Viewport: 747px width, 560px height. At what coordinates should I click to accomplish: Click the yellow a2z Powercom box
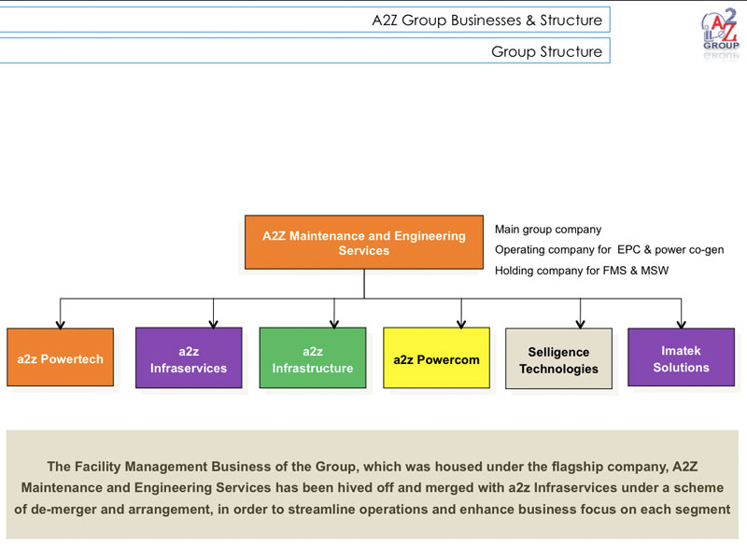click(436, 357)
